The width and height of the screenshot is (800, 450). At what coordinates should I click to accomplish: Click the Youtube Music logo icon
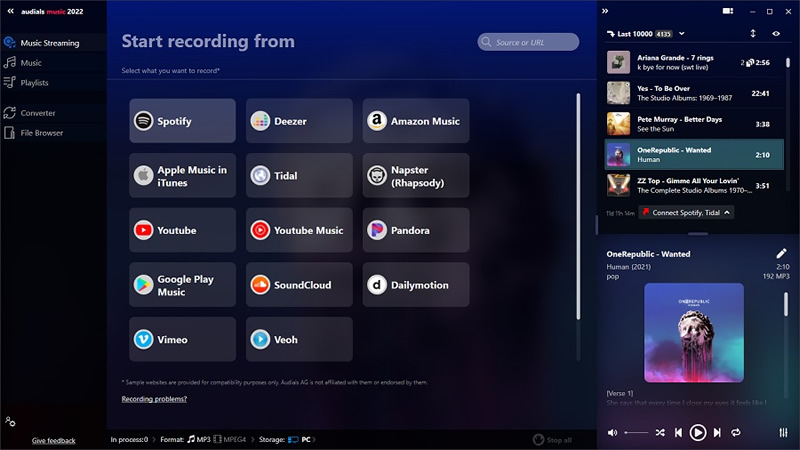[260, 230]
